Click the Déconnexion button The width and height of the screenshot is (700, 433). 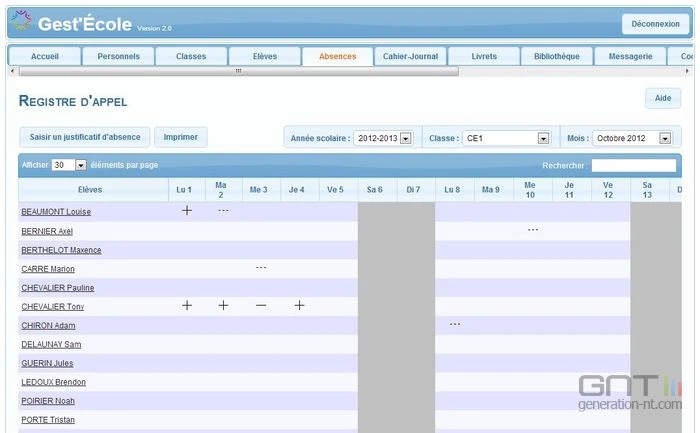pos(655,24)
